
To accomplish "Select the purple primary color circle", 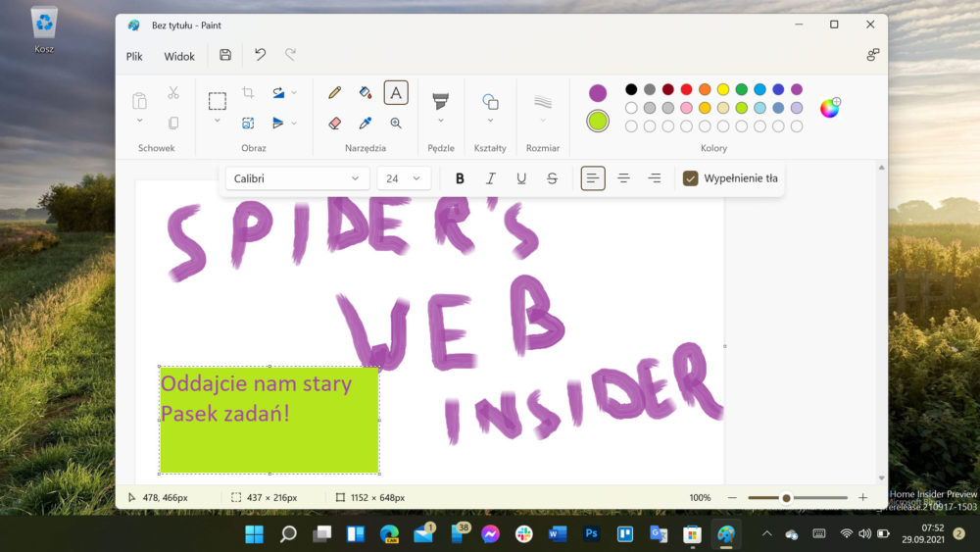I will pos(598,92).
